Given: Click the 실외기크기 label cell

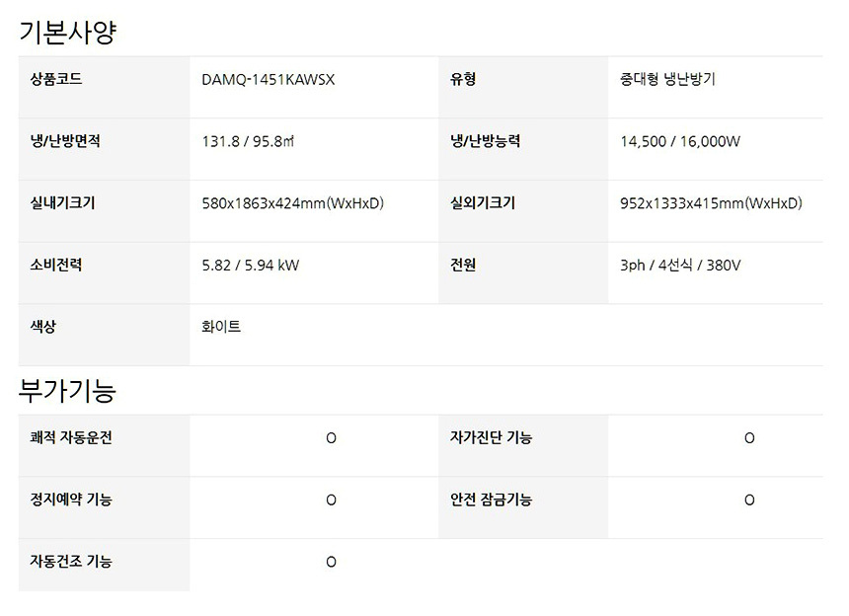Looking at the screenshot, I should (x=483, y=204).
